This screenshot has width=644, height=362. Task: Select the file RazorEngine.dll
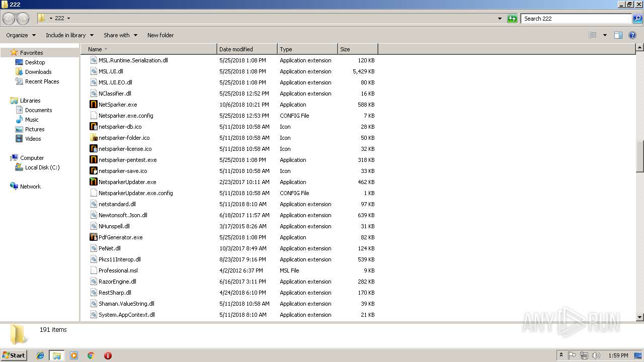(x=117, y=282)
